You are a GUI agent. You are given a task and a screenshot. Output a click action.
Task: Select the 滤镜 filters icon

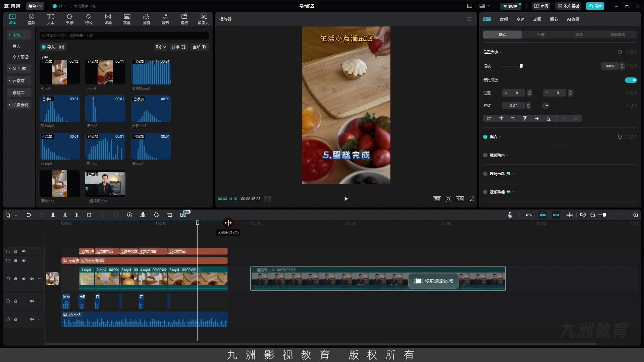click(146, 19)
